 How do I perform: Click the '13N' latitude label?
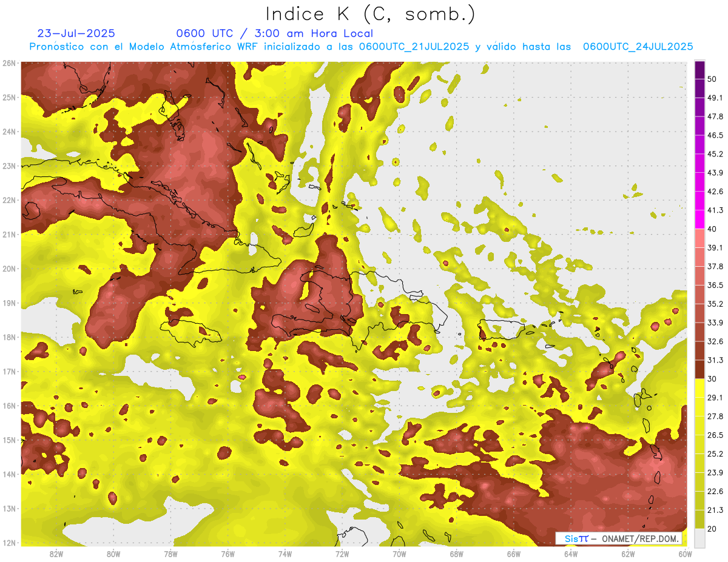pos(9,508)
